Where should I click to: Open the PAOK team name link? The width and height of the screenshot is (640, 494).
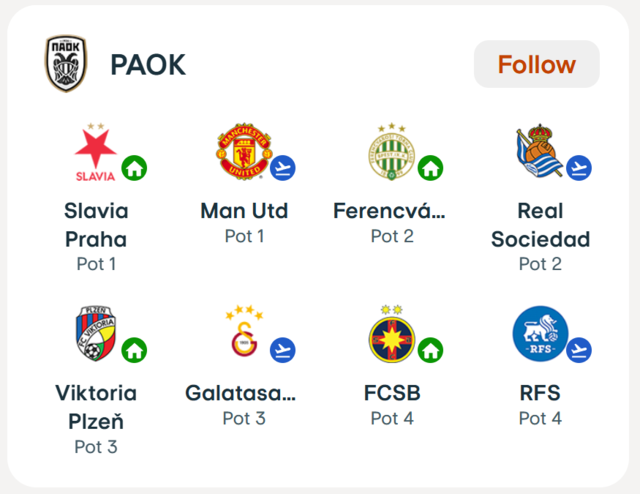click(x=148, y=65)
